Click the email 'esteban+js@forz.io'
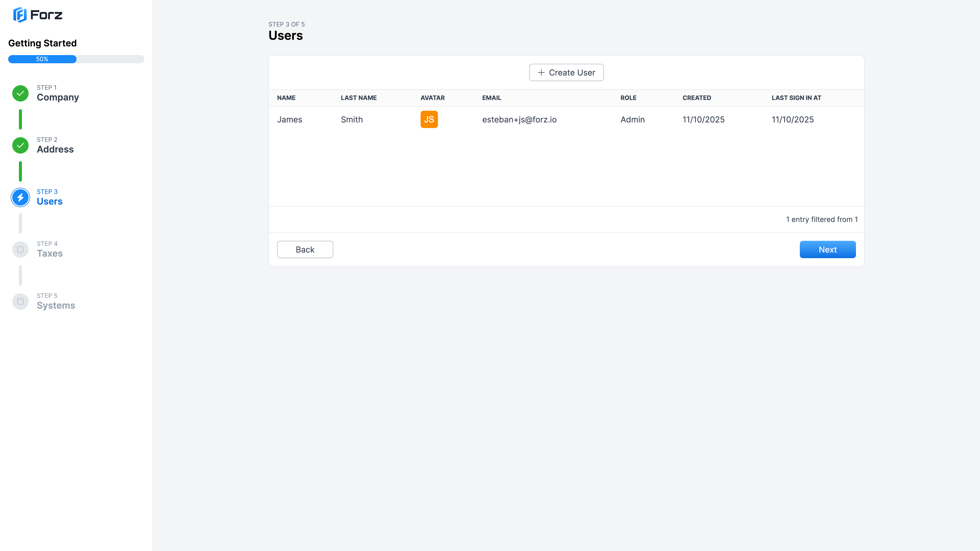 click(x=519, y=119)
